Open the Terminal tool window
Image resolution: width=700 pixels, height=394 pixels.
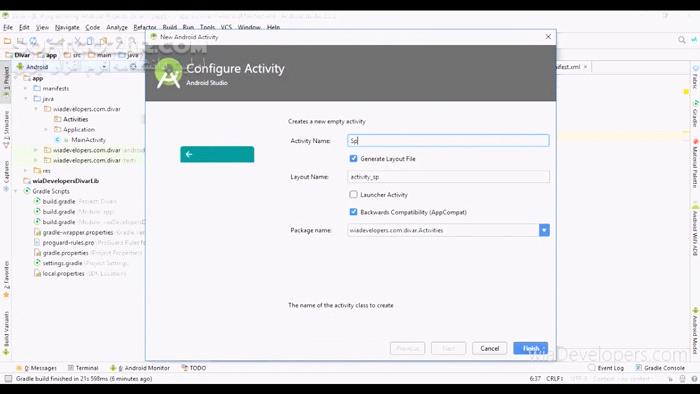[x=83, y=368]
